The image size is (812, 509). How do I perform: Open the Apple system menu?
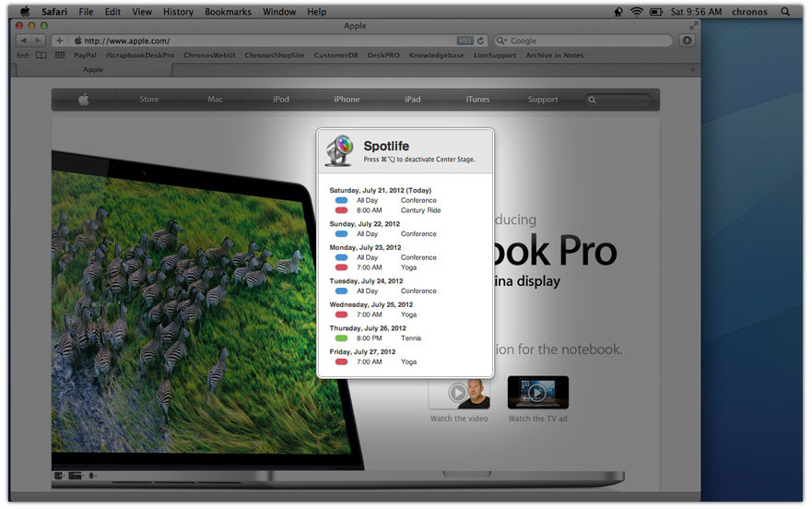tap(25, 11)
